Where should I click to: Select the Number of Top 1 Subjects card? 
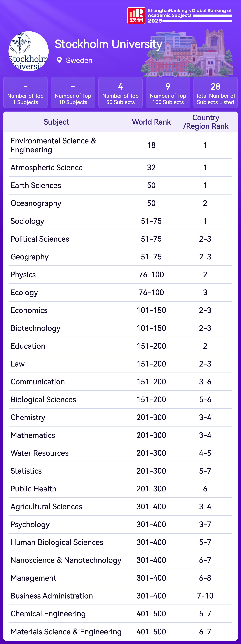pos(26,92)
